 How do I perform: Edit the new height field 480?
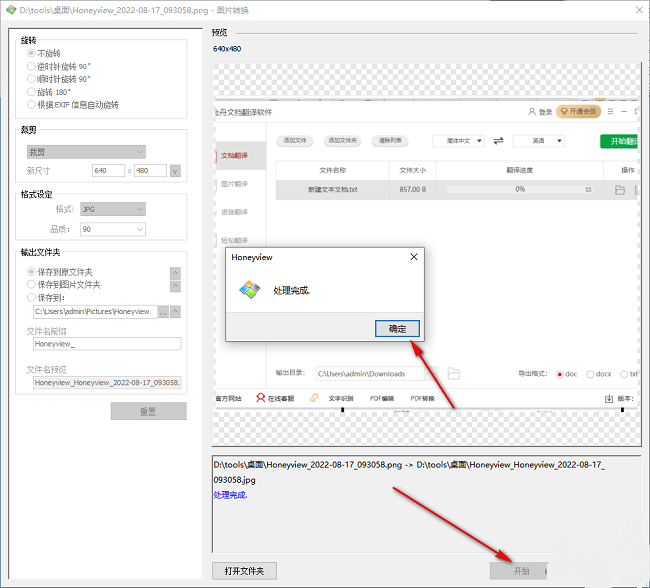click(150, 170)
